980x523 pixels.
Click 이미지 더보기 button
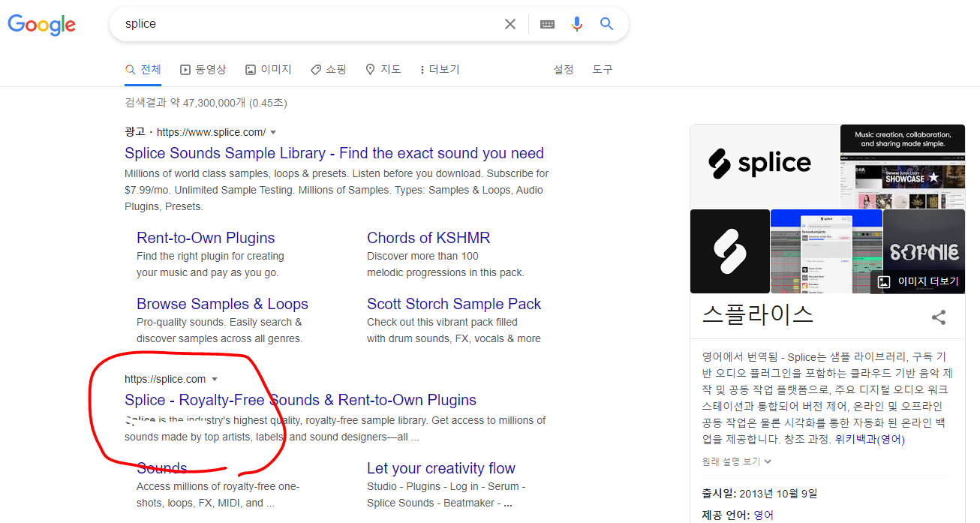918,282
